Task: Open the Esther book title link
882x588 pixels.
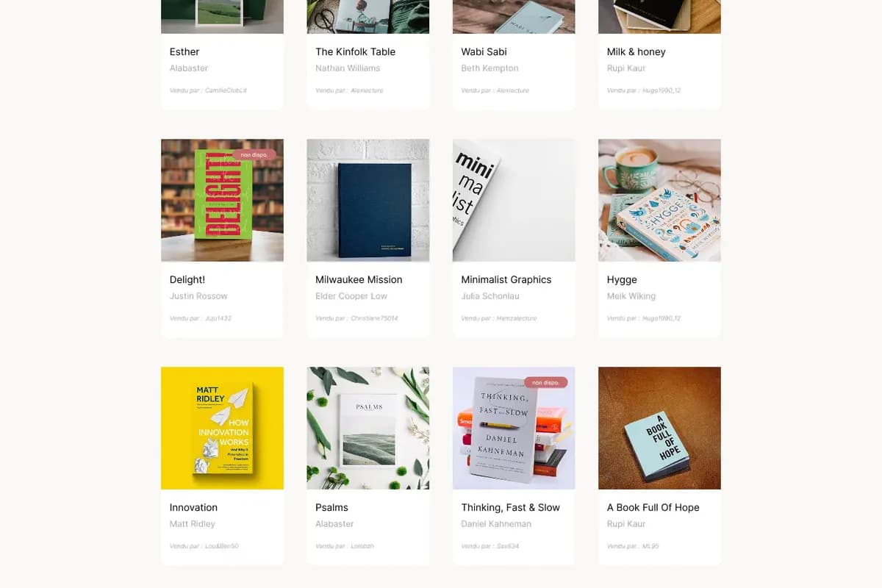Action: [x=184, y=51]
